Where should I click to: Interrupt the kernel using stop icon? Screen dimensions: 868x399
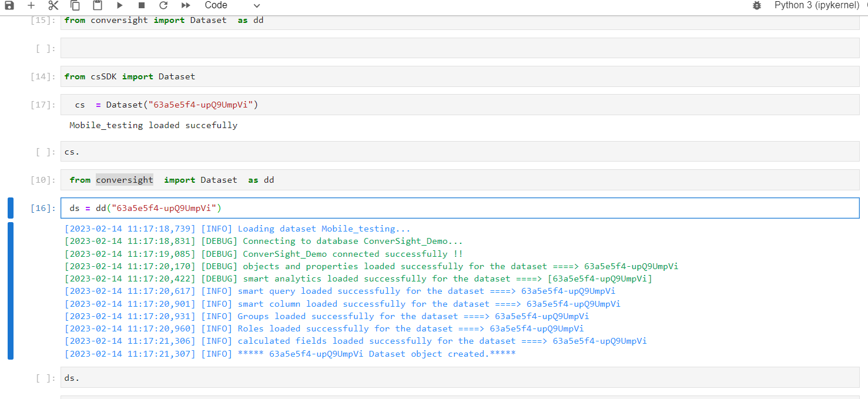[142, 5]
